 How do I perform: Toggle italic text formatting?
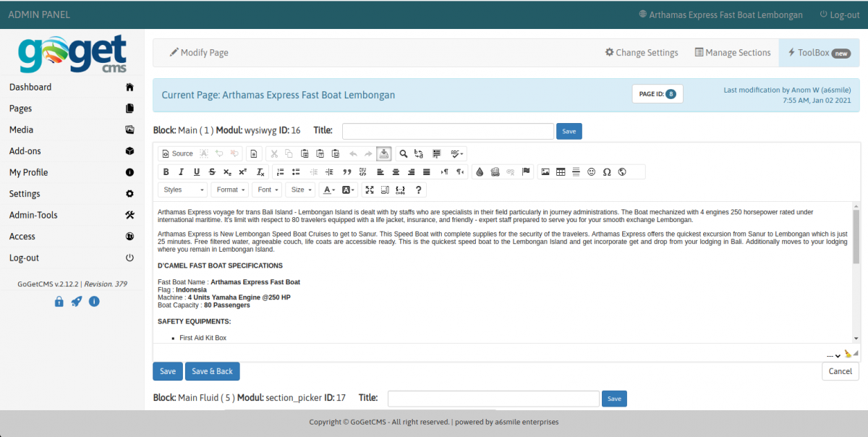pyautogui.click(x=182, y=171)
